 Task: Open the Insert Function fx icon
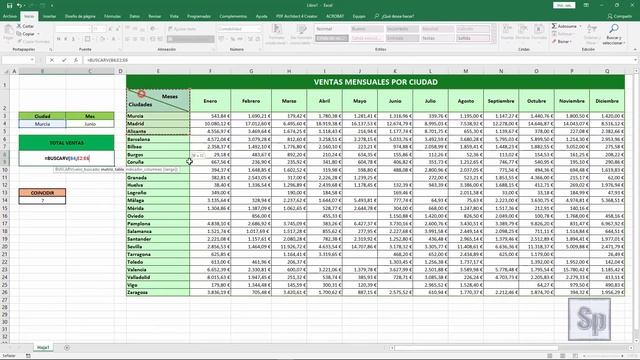coord(76,60)
